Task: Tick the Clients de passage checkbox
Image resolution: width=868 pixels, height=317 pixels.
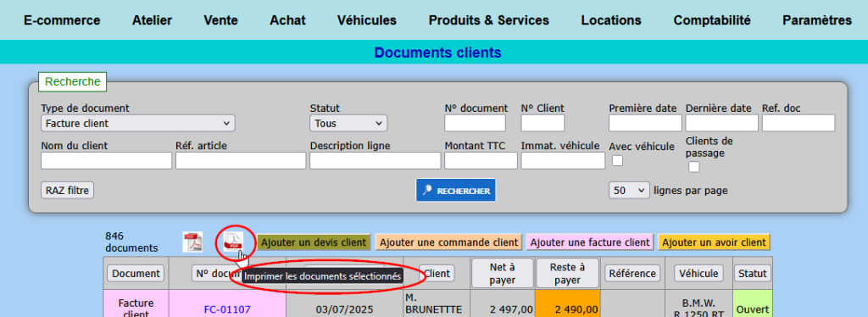Action: coord(693,166)
